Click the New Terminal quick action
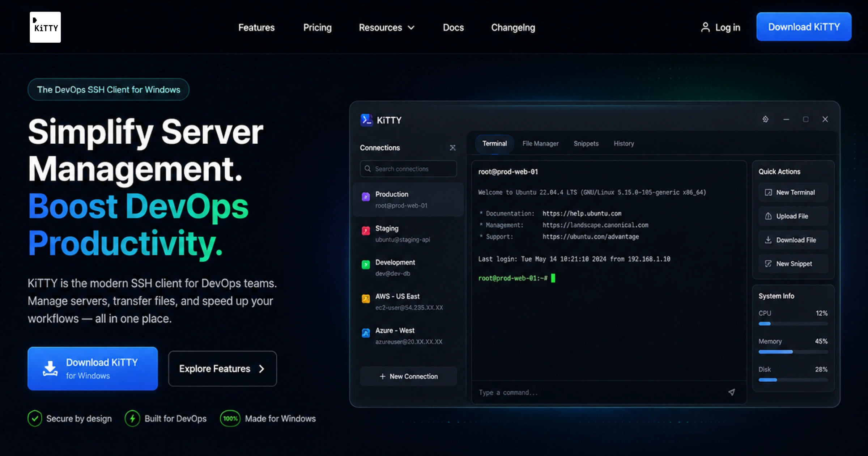This screenshot has width=868, height=456. pos(793,193)
